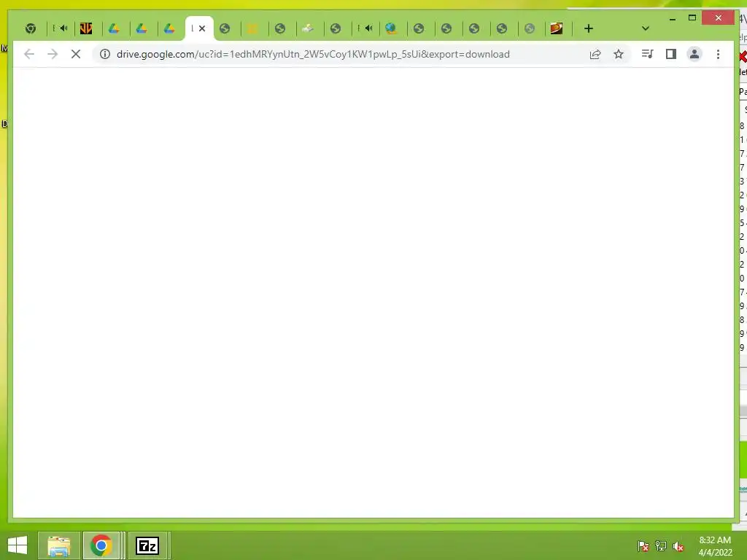This screenshot has width=747, height=560.
Task: Close the active loading tab
Action: (202, 28)
